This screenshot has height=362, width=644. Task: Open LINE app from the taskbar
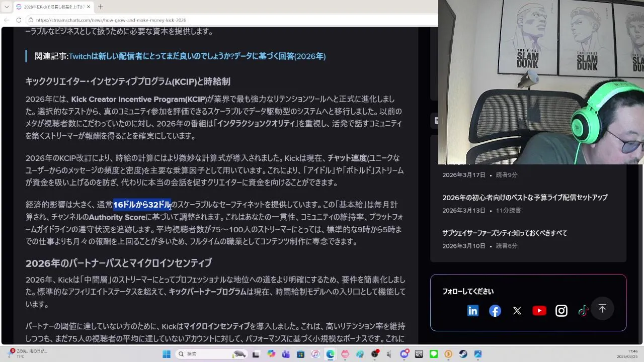[x=434, y=354]
